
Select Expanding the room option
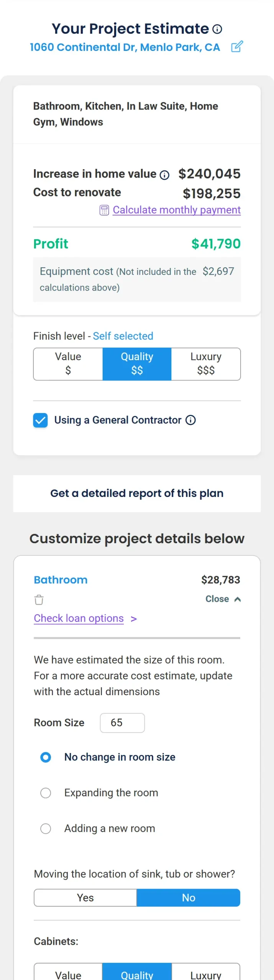coord(46,792)
